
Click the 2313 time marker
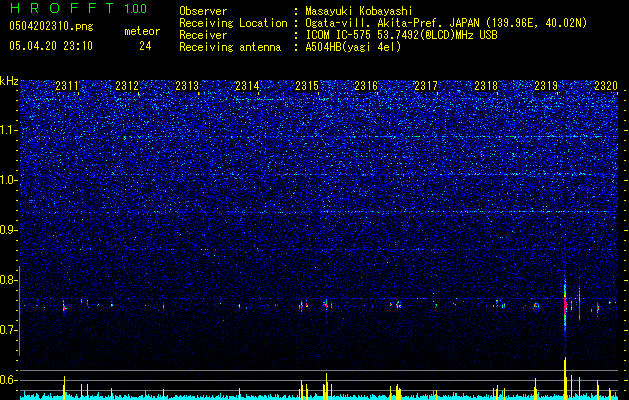point(187,85)
